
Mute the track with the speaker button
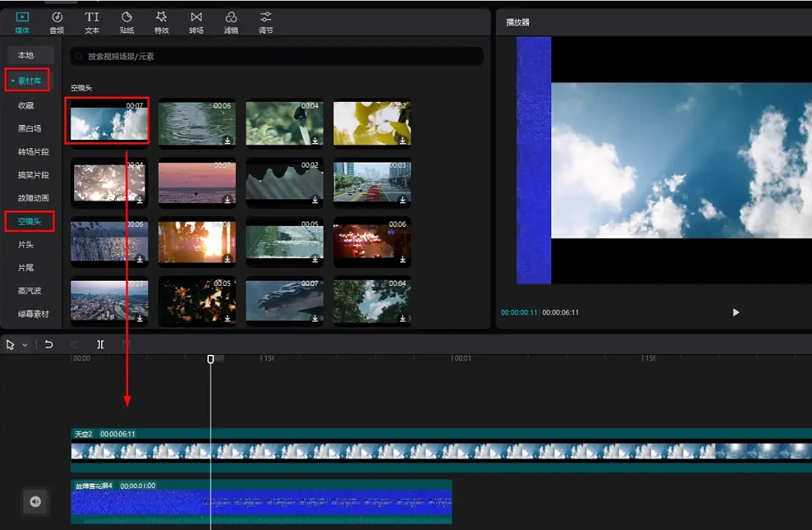(35, 502)
